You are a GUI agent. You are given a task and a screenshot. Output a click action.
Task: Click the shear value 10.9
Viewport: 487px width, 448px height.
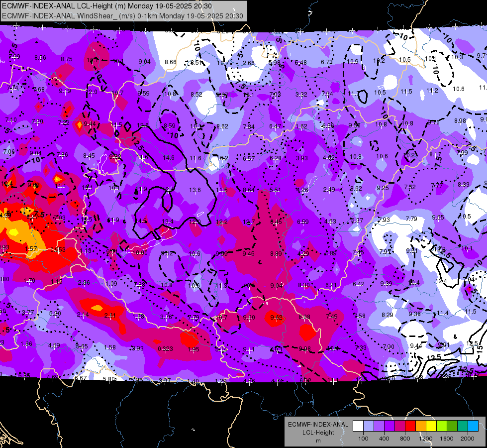353,62
